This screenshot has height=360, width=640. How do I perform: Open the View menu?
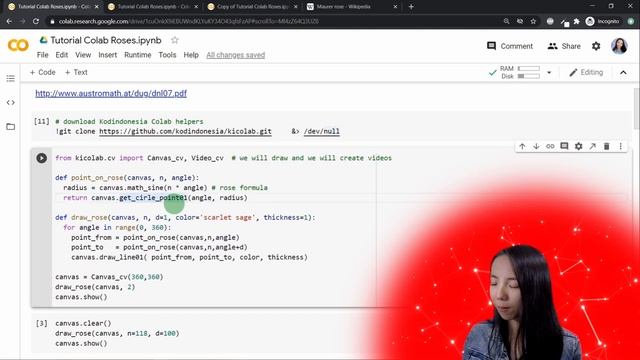coord(83,55)
